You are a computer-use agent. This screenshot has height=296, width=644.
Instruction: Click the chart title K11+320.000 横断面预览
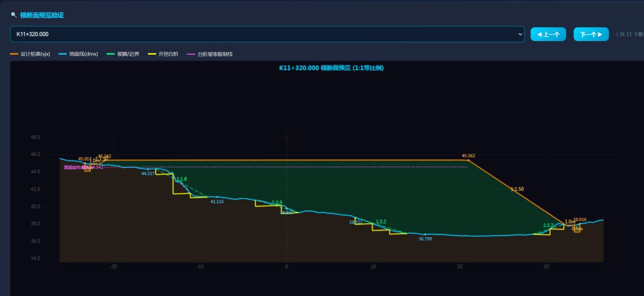332,68
